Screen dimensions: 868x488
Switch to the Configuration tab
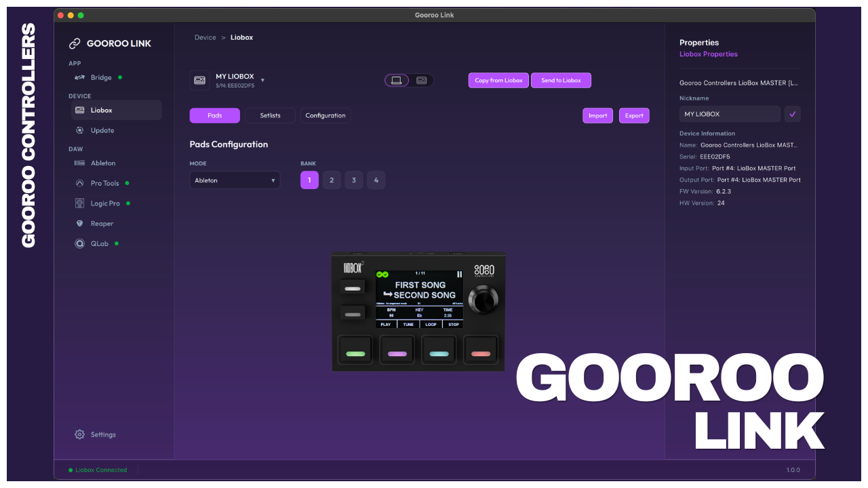click(325, 116)
